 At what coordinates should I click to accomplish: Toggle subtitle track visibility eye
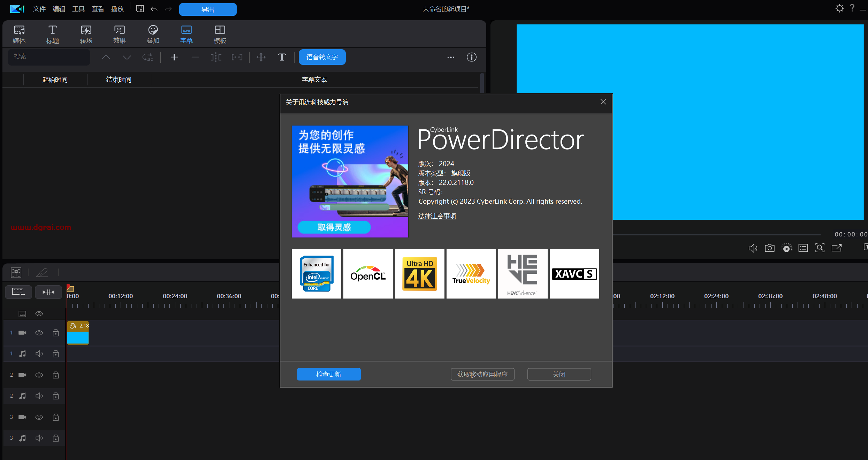click(39, 314)
